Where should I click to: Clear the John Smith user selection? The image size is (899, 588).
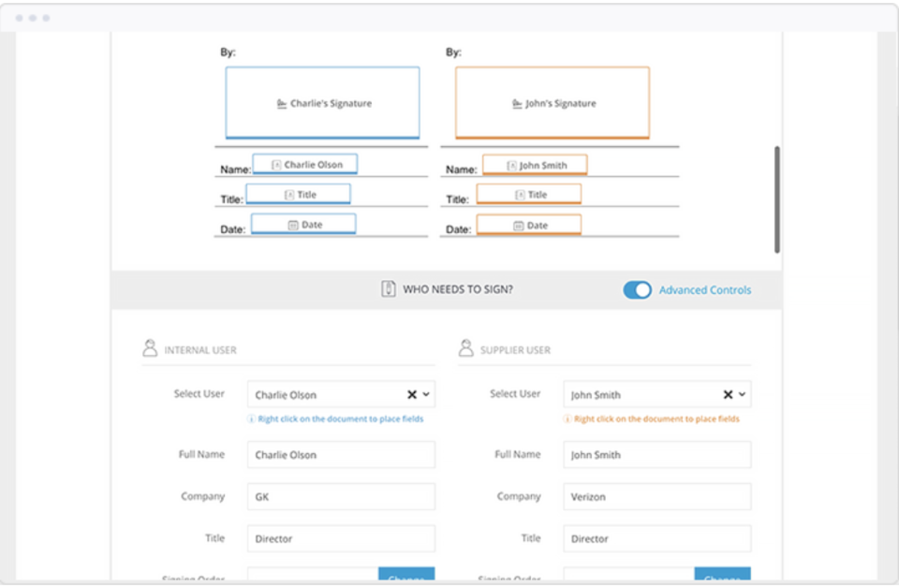point(728,395)
